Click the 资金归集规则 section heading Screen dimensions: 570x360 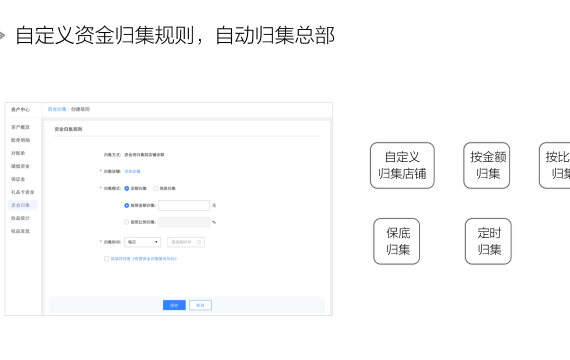pos(68,129)
